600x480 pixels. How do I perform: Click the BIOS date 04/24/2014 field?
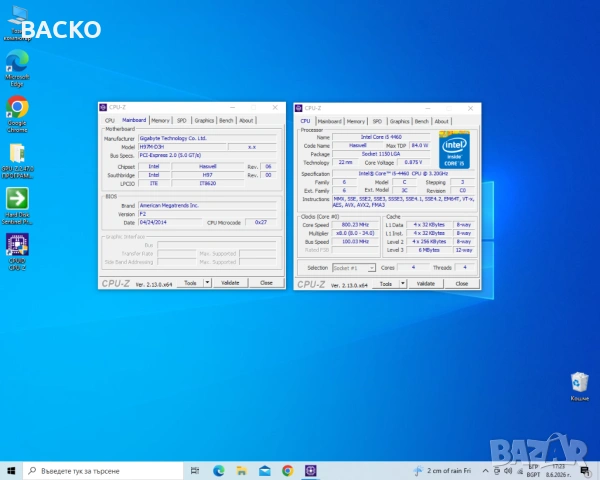click(170, 222)
